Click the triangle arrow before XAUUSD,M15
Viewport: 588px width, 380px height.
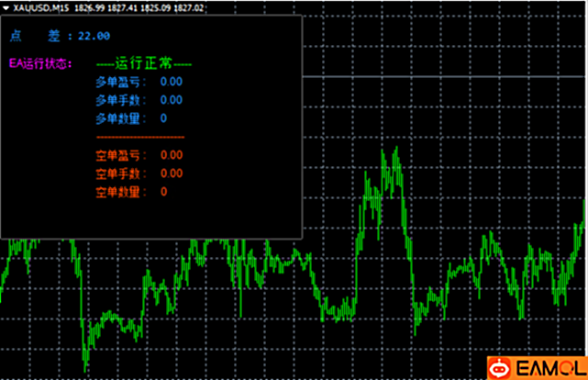pyautogui.click(x=6, y=7)
